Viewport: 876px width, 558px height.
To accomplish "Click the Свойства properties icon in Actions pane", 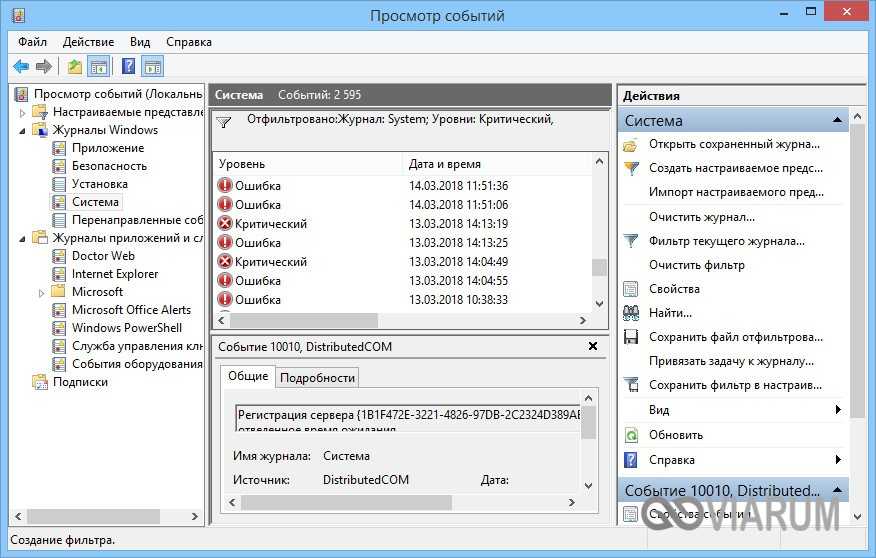I will pyautogui.click(x=631, y=289).
